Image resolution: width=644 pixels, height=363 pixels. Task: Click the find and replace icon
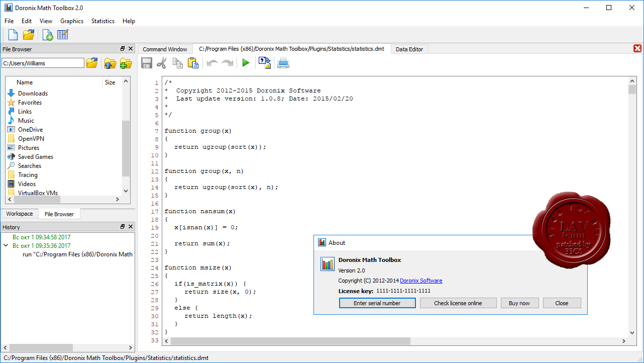(x=264, y=63)
